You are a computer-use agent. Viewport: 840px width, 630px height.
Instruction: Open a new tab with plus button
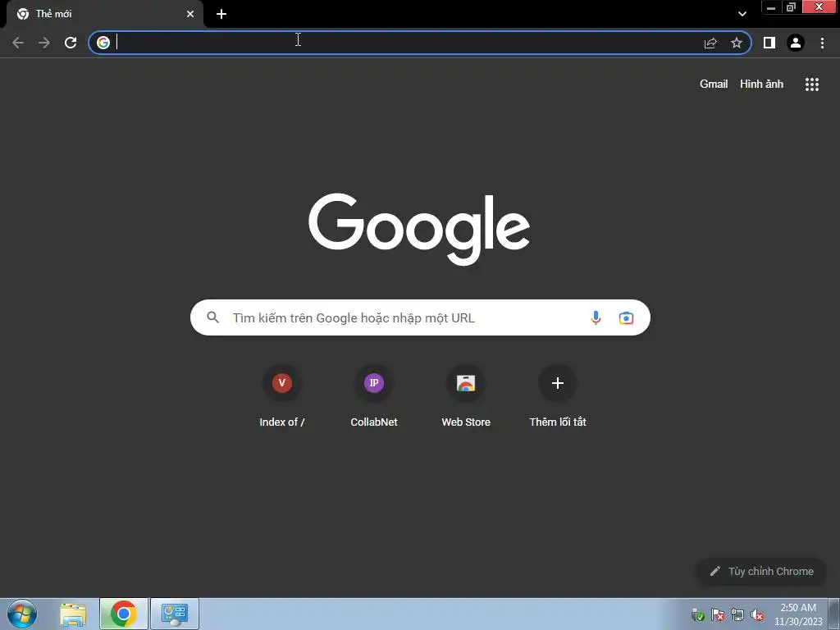[x=221, y=14]
